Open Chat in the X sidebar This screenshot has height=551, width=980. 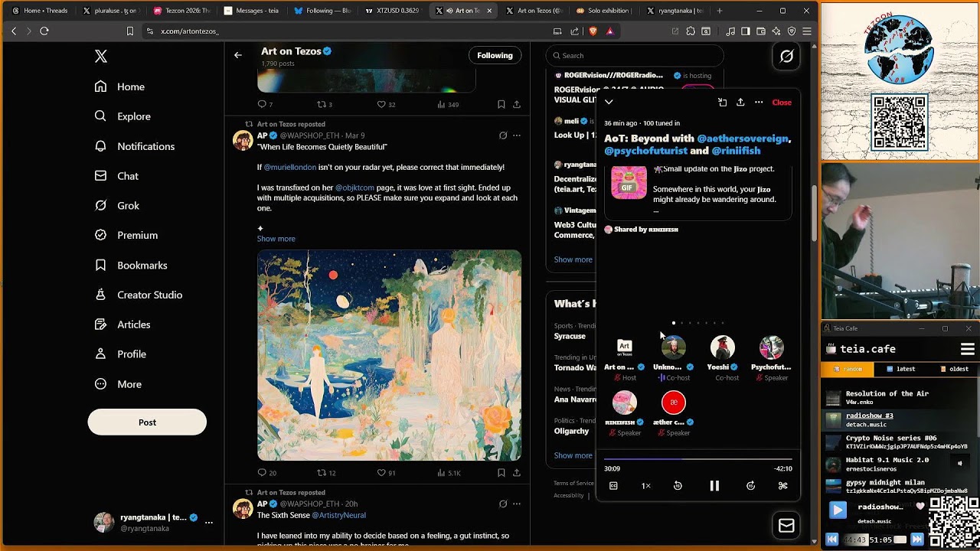point(116,176)
